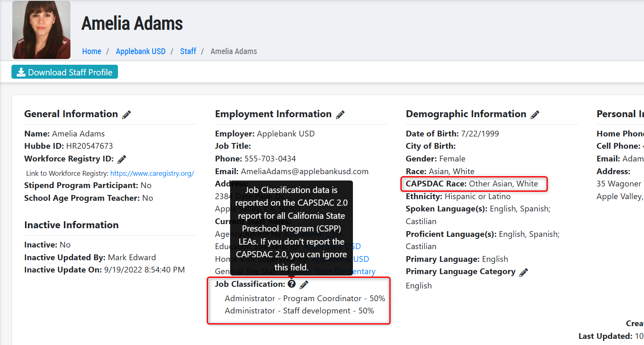Image resolution: width=644 pixels, height=345 pixels.
Task: Click Administrator - Program Coordinator - 50%
Action: pos(305,298)
